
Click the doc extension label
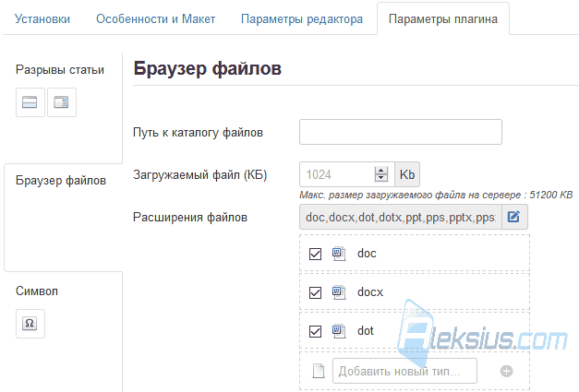coord(367,254)
